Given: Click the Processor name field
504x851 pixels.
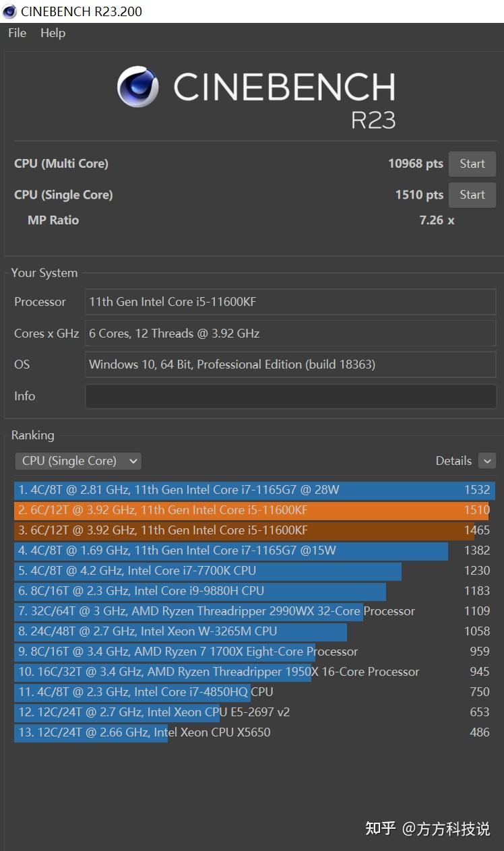Looking at the screenshot, I should [x=290, y=302].
